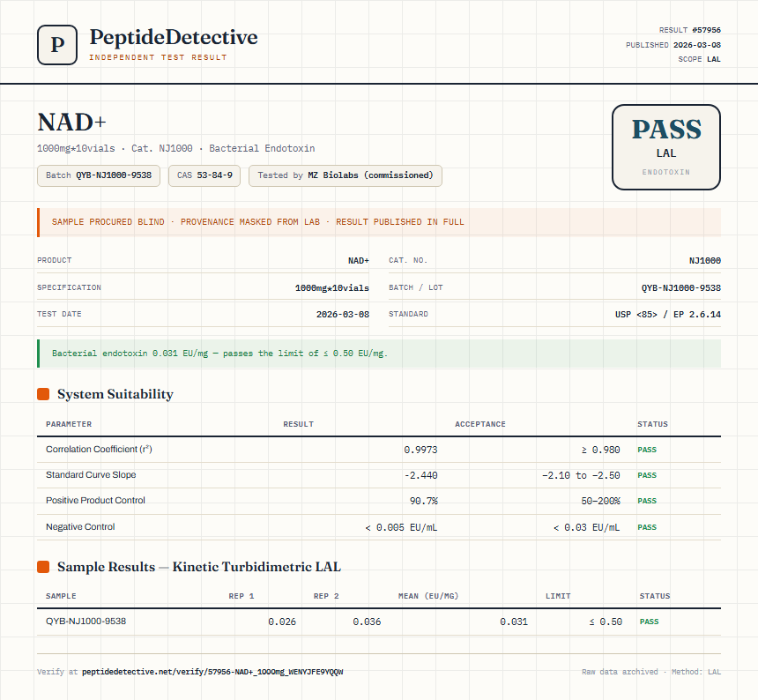The image size is (758, 700).
Task: Select the Scope LAL header text
Action: [x=699, y=59]
